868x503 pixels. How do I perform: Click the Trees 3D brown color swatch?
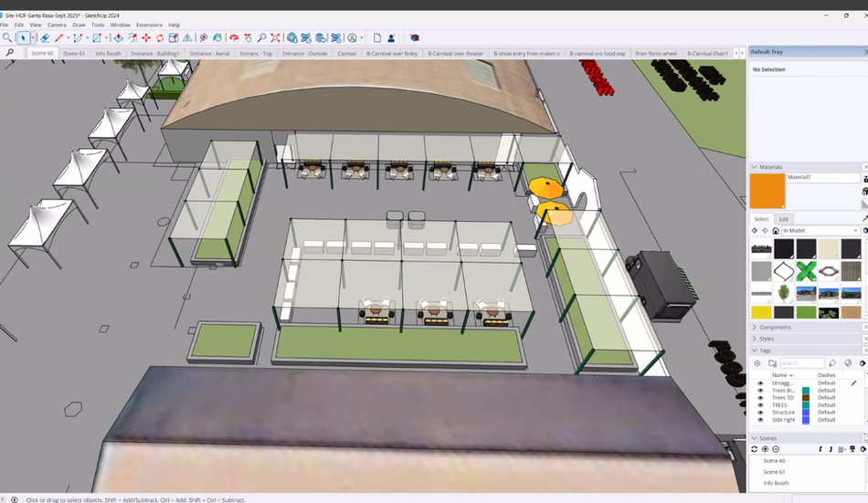click(806, 397)
